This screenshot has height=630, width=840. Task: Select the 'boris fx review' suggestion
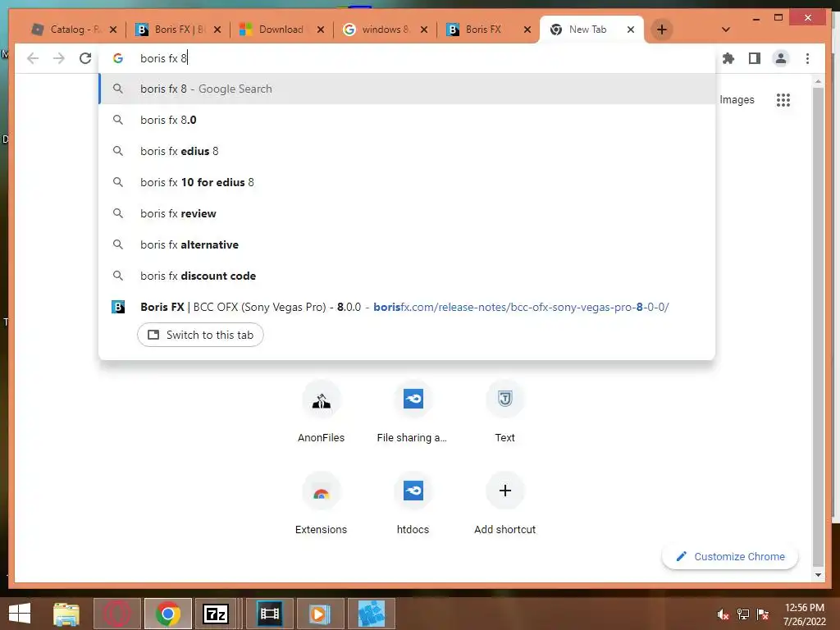pyautogui.click(x=407, y=213)
